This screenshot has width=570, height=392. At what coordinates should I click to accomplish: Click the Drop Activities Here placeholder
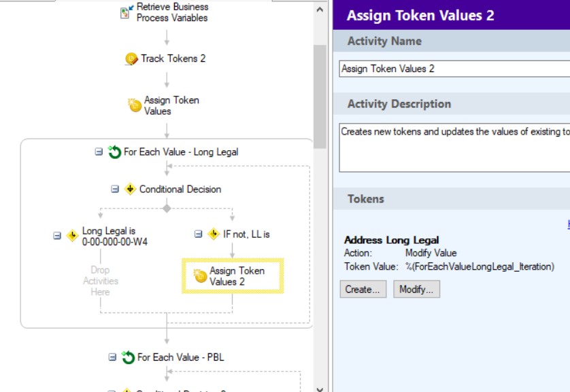[101, 281]
